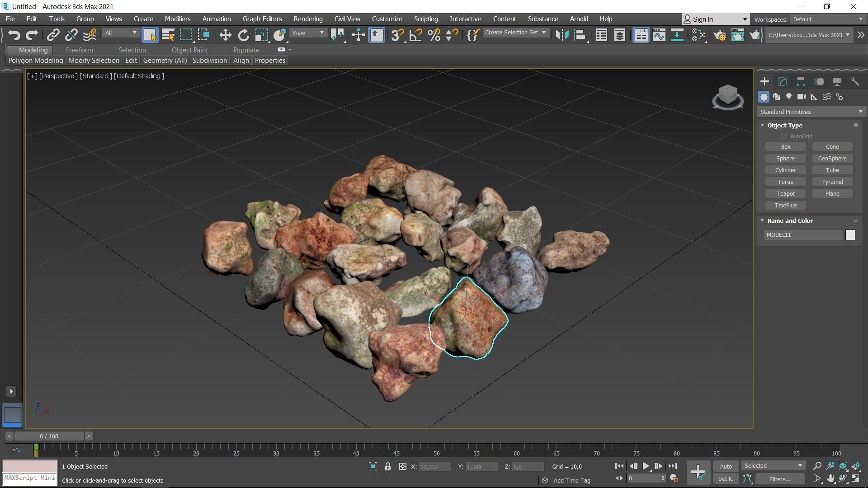Click the Mirror tool icon

pos(562,35)
